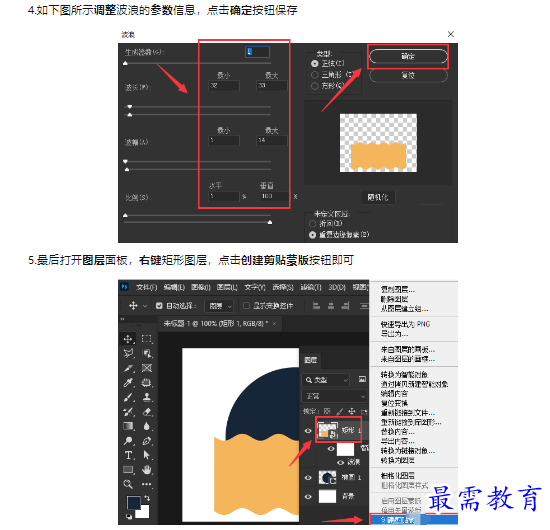Select the Pen tool
The width and height of the screenshot is (550, 530).
click(147, 441)
